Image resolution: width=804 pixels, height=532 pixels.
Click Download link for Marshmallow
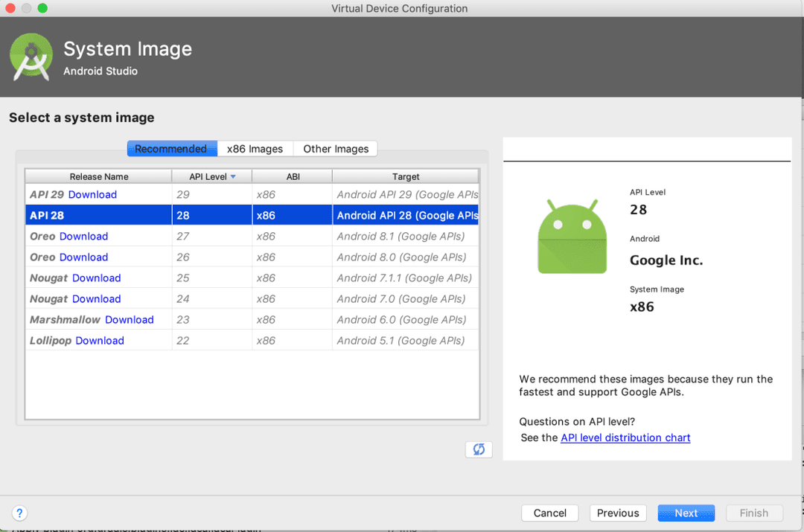point(130,320)
